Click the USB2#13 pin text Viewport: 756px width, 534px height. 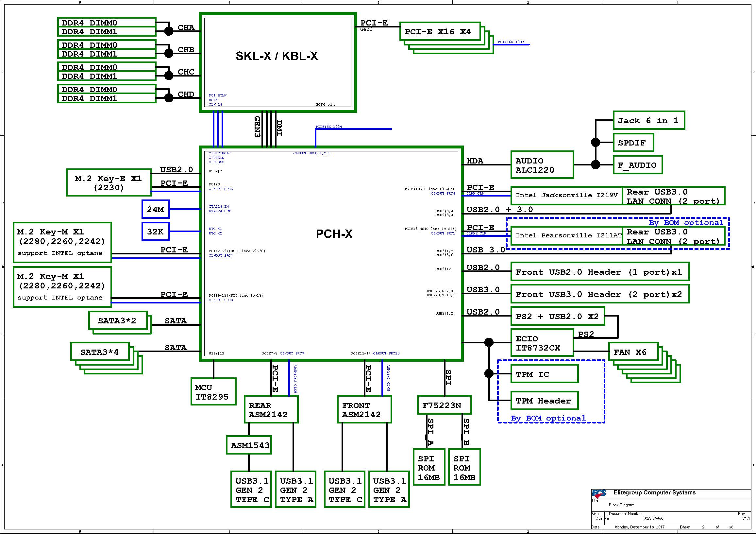[216, 353]
